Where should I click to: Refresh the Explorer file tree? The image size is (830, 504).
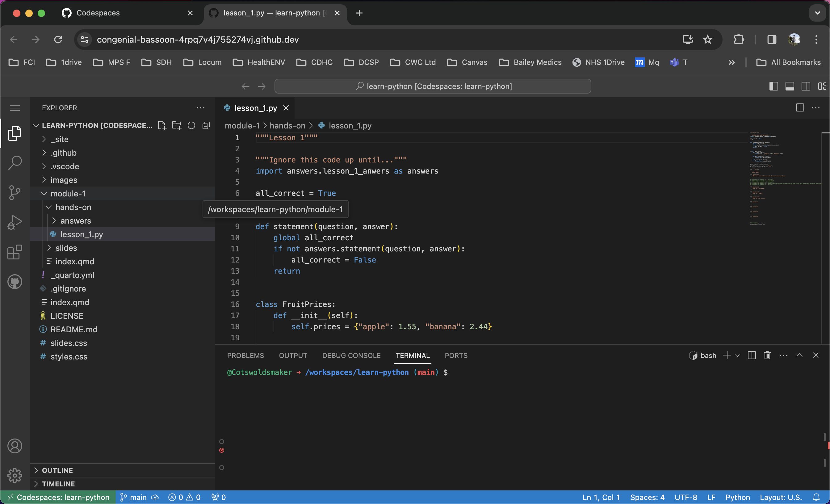[x=191, y=126]
